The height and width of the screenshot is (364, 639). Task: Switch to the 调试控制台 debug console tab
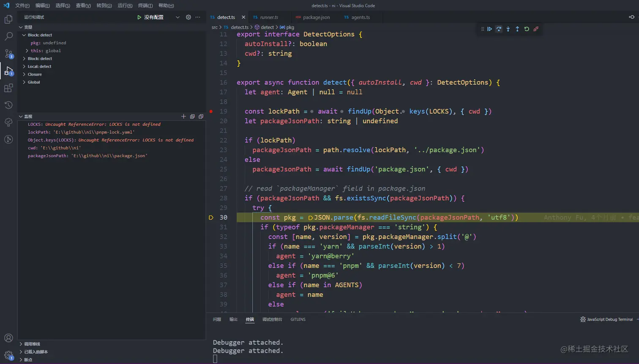[272, 320]
